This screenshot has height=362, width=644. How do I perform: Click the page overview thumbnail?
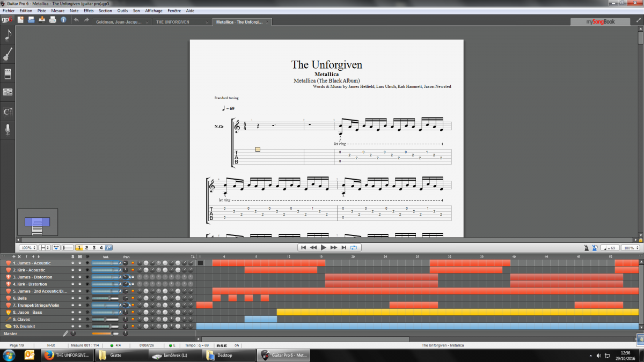coord(37,223)
